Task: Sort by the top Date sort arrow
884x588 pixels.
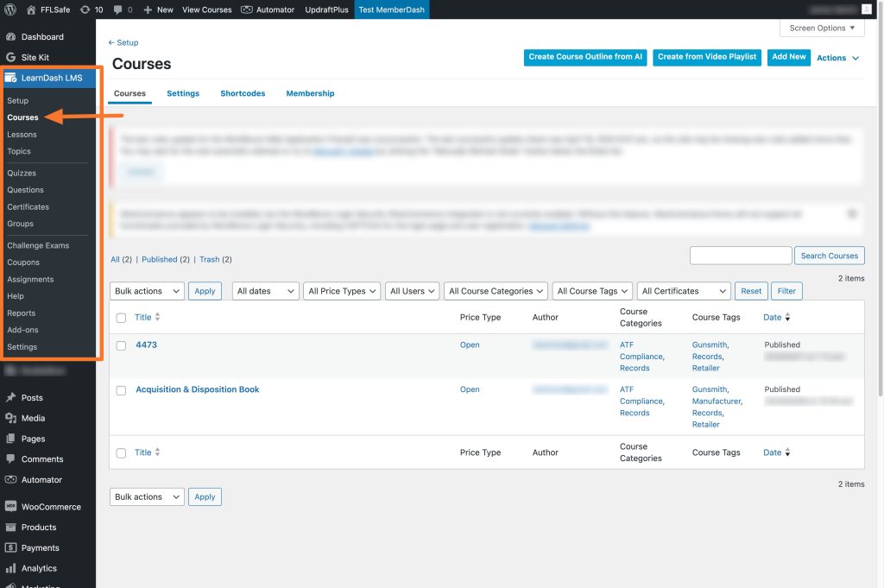Action: (787, 318)
